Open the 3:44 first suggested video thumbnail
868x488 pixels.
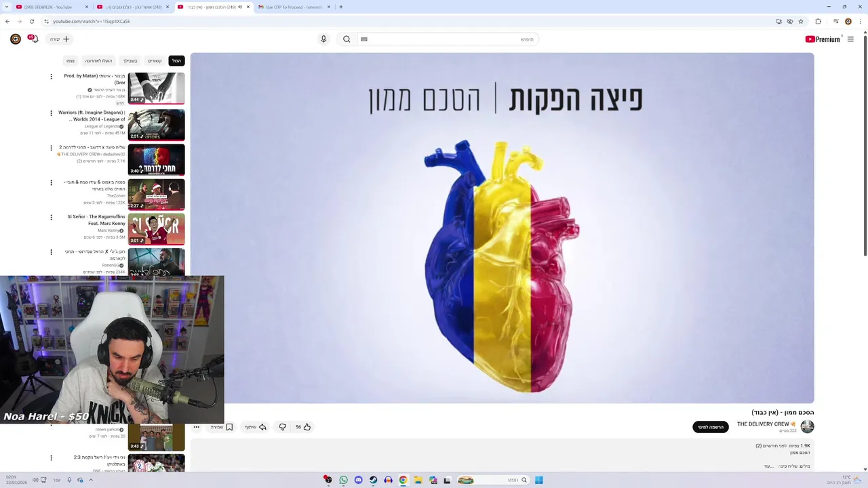pos(156,89)
